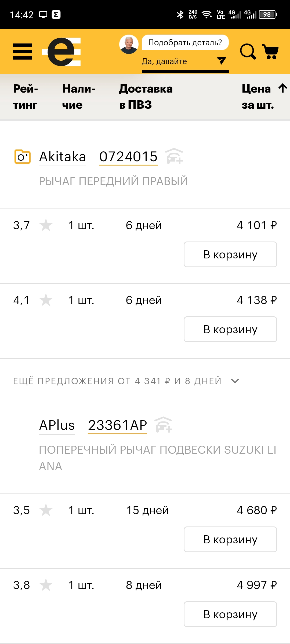
Task: Open Akitaka brand link
Action: pos(63,157)
